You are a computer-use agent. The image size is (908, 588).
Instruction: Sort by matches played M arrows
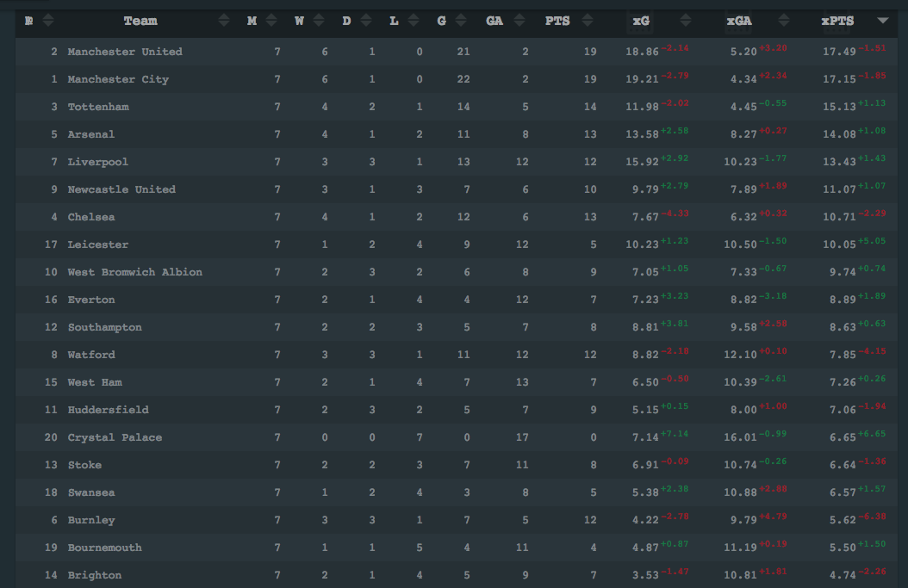click(271, 21)
